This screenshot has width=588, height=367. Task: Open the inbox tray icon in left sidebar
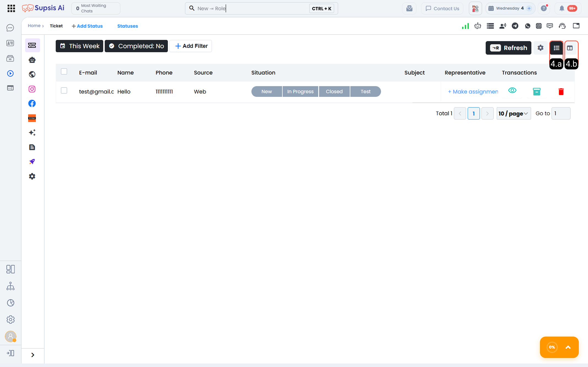click(10, 58)
